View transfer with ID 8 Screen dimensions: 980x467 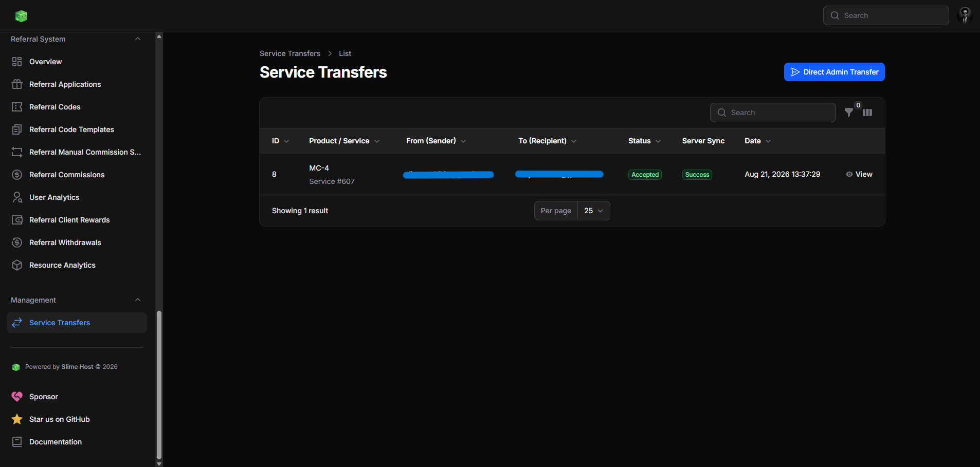[859, 174]
